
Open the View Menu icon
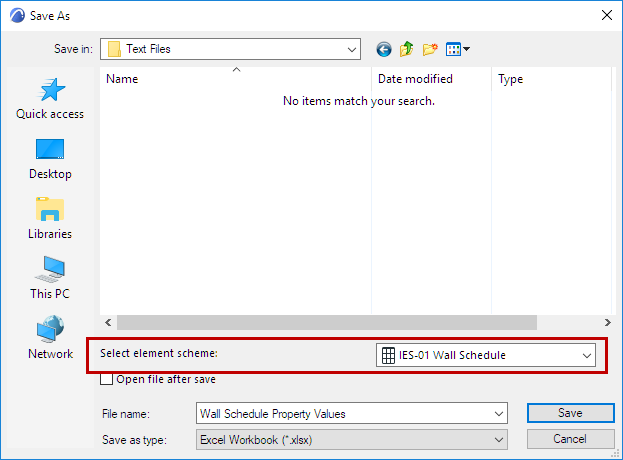pos(458,48)
